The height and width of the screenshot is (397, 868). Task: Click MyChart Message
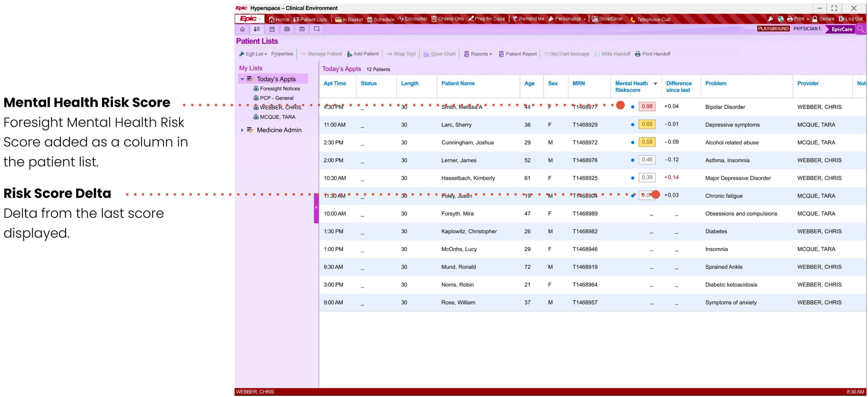click(x=567, y=54)
